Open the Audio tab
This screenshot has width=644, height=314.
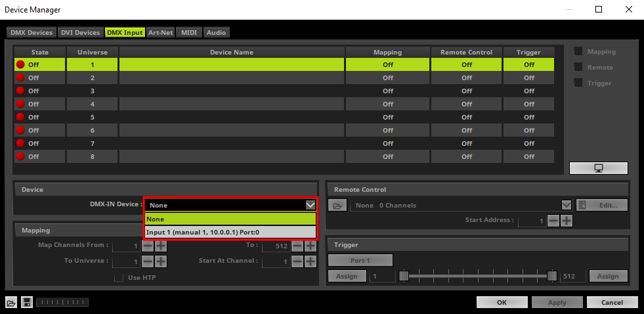[216, 32]
